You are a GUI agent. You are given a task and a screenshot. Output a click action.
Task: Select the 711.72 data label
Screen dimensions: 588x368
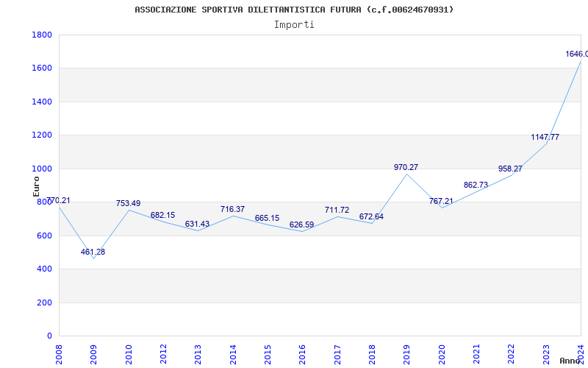(x=337, y=210)
